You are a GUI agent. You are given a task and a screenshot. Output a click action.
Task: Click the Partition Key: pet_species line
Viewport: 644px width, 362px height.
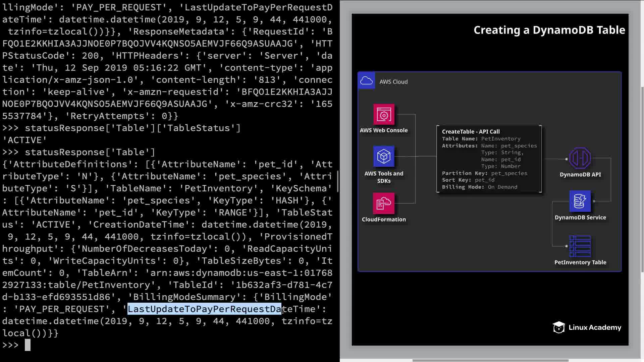[x=484, y=173]
